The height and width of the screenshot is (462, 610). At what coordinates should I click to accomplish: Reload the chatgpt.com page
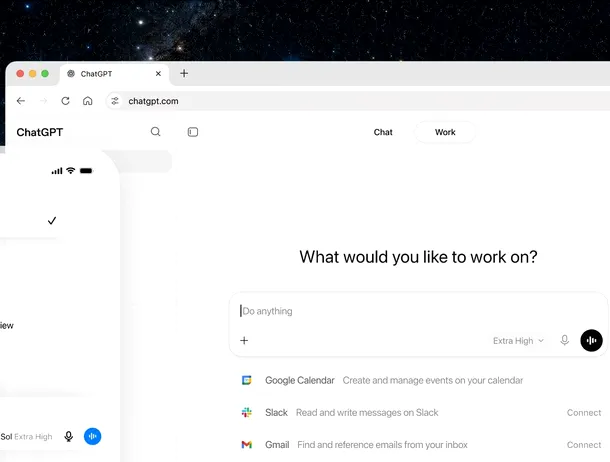(65, 101)
